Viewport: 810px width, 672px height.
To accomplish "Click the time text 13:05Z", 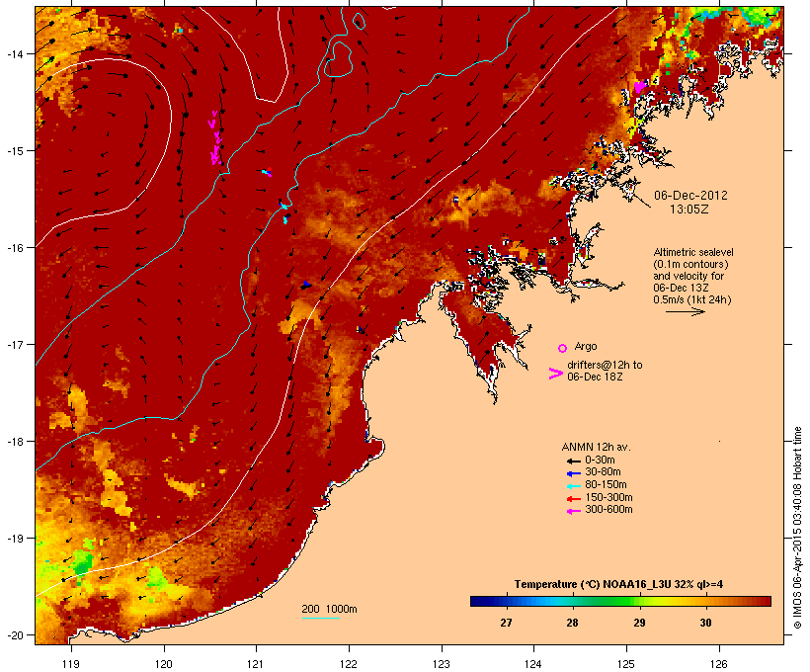I will click(x=689, y=210).
